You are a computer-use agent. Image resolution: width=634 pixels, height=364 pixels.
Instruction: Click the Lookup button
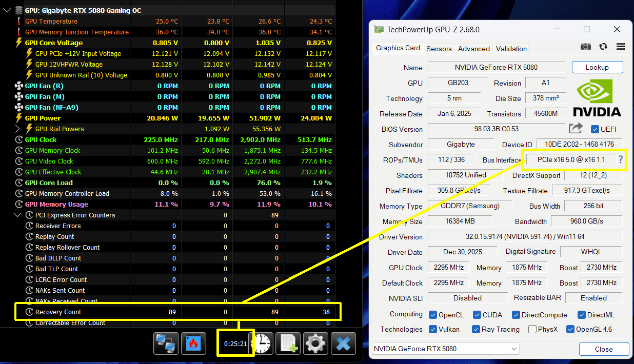click(597, 67)
